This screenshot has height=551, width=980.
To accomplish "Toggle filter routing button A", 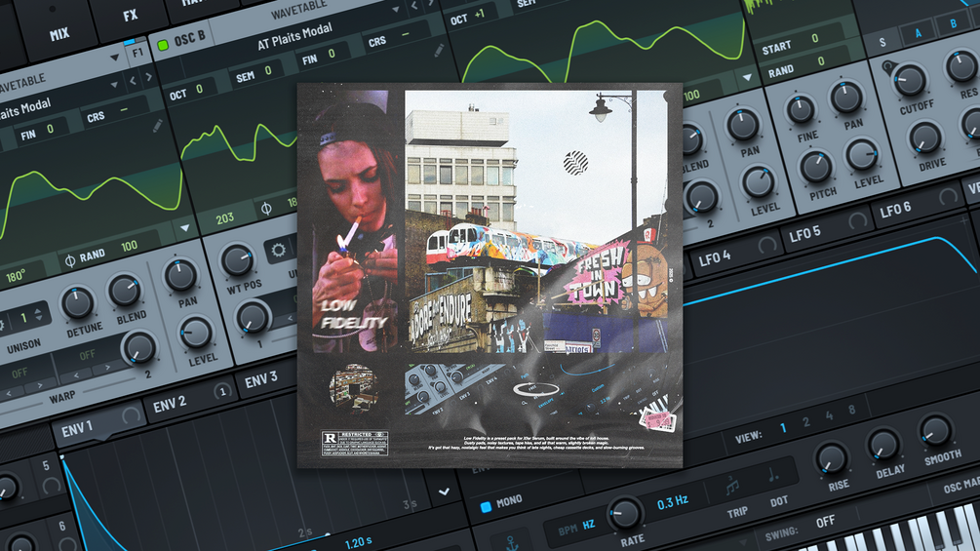I will click(918, 33).
